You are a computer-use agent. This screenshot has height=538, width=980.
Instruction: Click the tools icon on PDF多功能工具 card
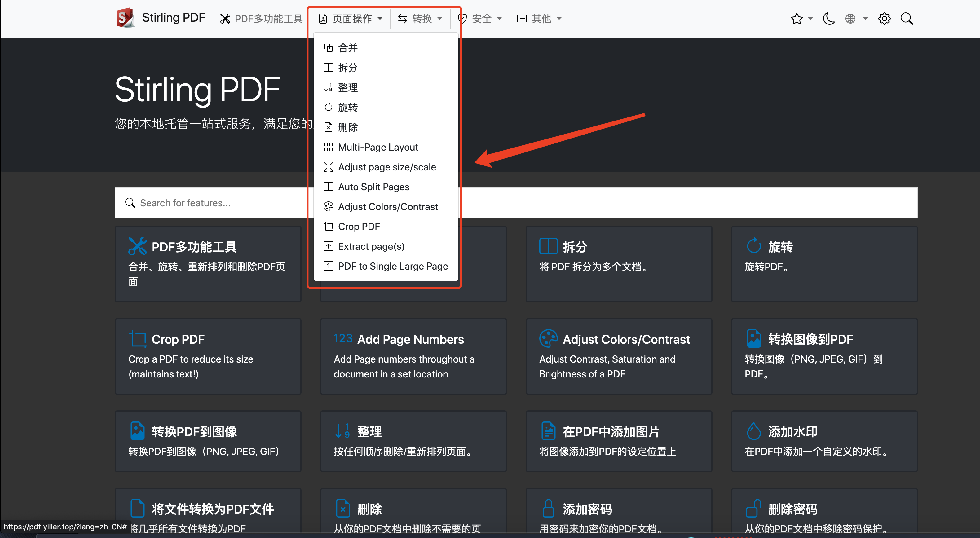[x=137, y=246]
